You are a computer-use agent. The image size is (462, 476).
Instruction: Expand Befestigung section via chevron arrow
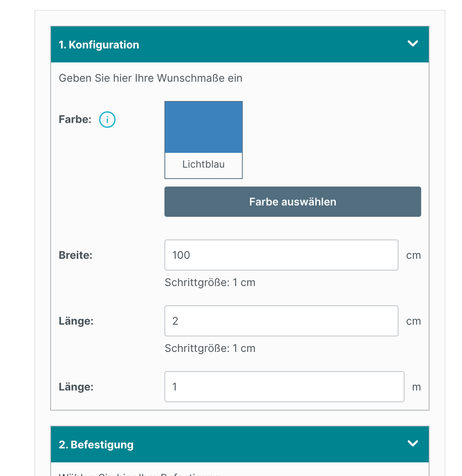[x=413, y=443]
